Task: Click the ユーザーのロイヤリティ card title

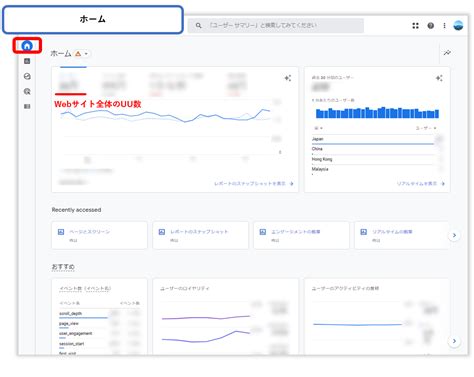Action: (185, 289)
